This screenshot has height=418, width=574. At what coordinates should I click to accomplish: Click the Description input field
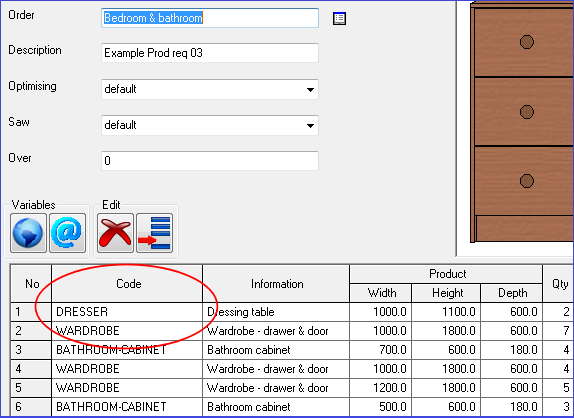(210, 53)
